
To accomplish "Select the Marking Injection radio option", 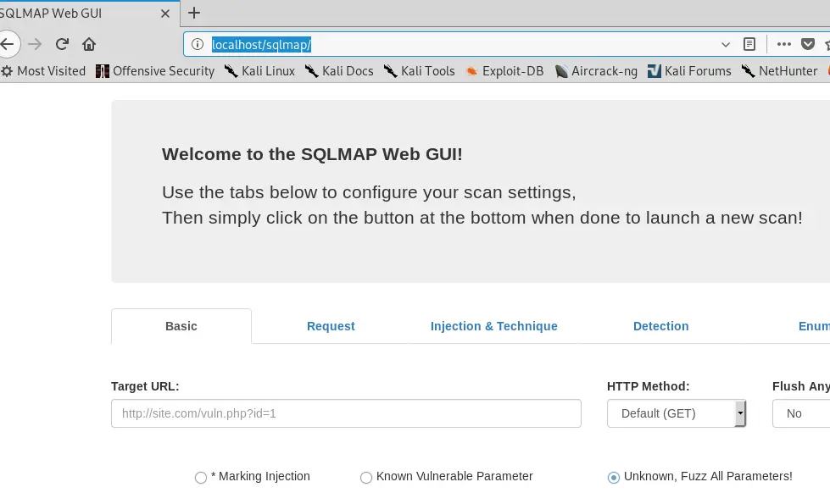I will [x=201, y=478].
